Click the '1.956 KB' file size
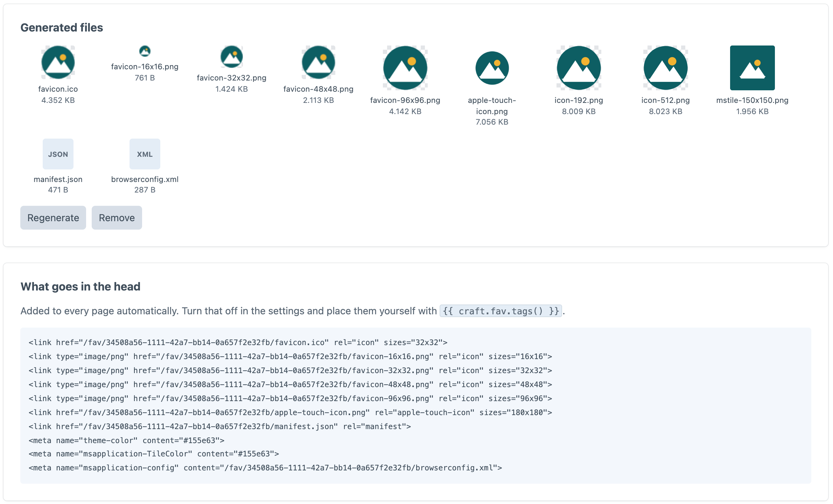Image resolution: width=833 pixels, height=504 pixels. click(x=752, y=111)
